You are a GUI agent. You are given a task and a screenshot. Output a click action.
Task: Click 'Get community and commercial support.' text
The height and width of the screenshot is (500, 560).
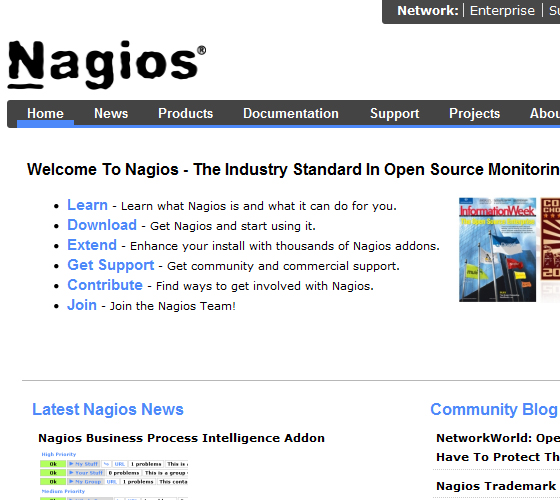point(283,266)
